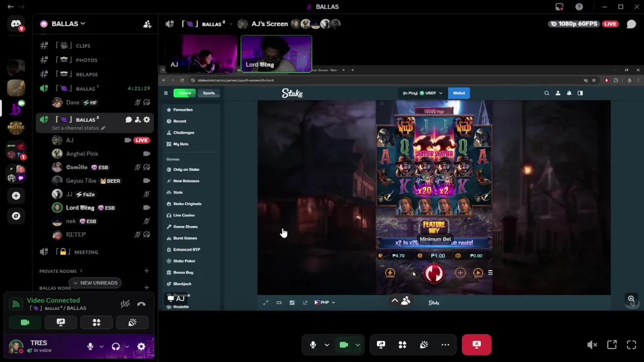This screenshot has height=362, width=644.
Task: Create channel in BALLAS WORK
Action: click(x=146, y=288)
